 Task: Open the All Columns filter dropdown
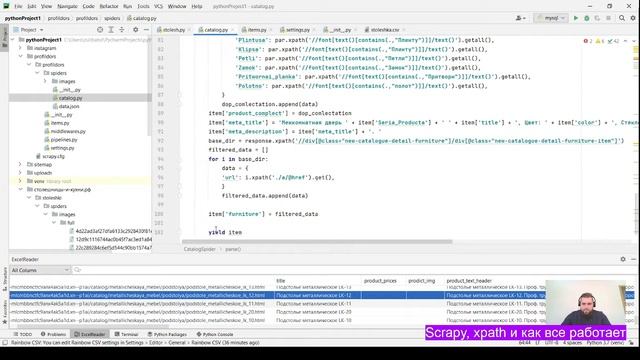[x=40, y=270]
